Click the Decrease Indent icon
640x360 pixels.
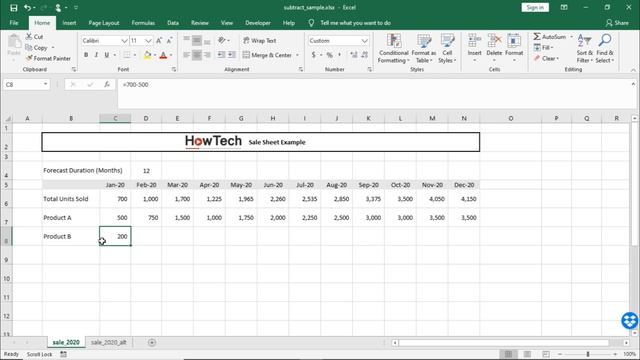pos(221,55)
